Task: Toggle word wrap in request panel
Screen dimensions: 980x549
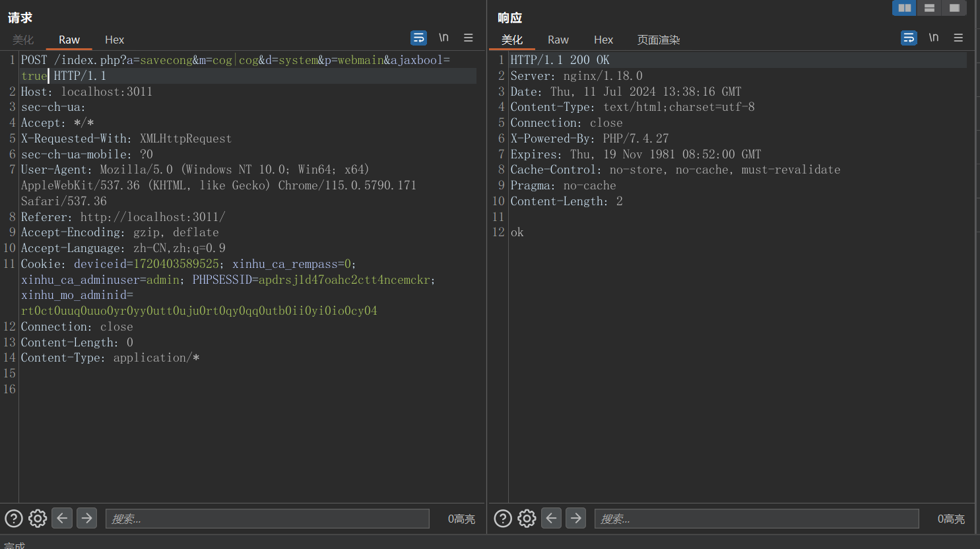Action: click(418, 38)
